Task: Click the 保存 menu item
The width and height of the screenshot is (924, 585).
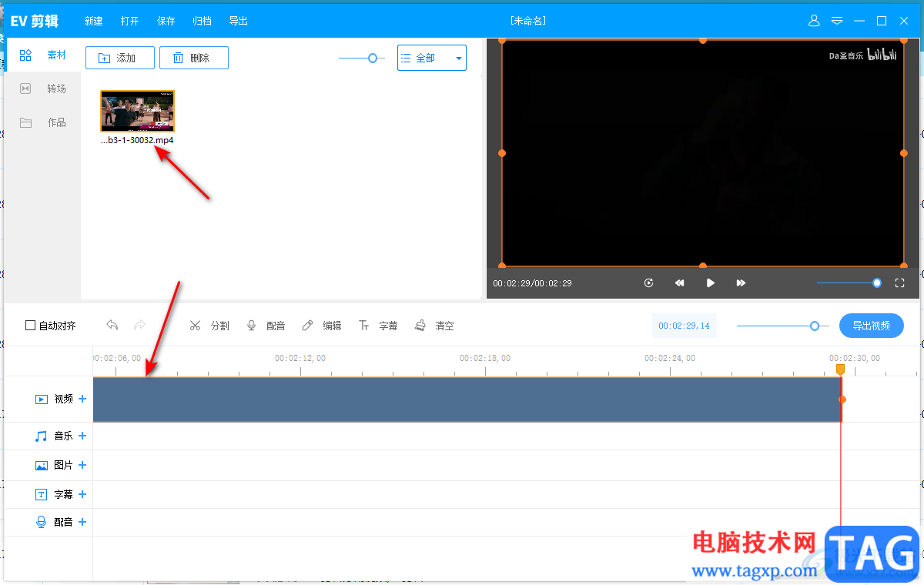Action: (166, 21)
